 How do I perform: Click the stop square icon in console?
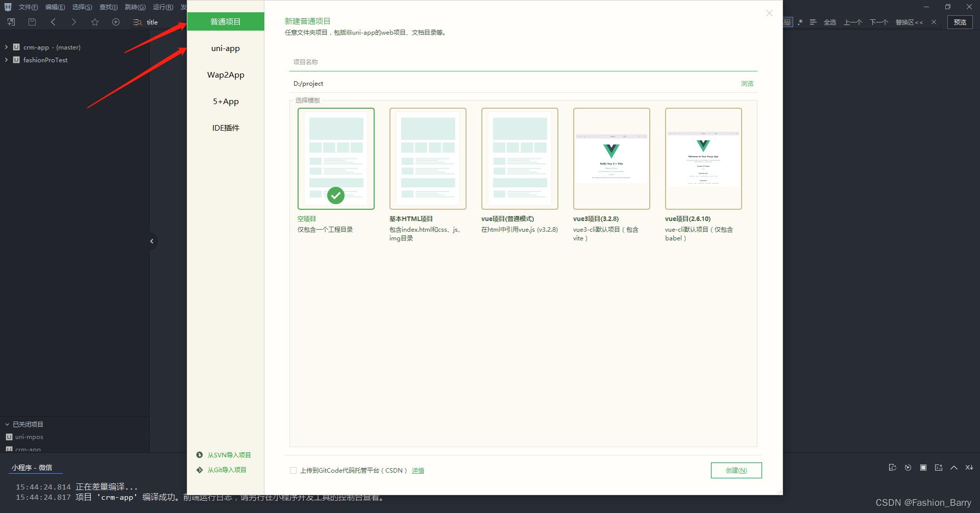click(x=923, y=468)
